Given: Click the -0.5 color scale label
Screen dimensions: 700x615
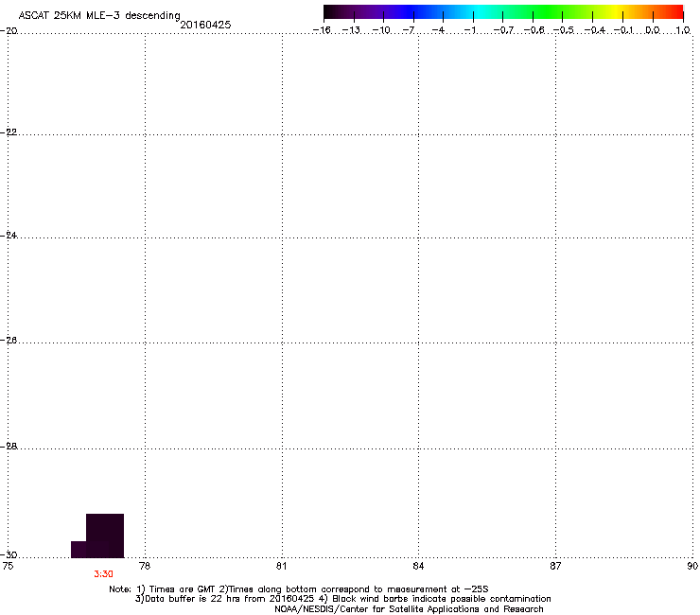Looking at the screenshot, I should tap(563, 30).
